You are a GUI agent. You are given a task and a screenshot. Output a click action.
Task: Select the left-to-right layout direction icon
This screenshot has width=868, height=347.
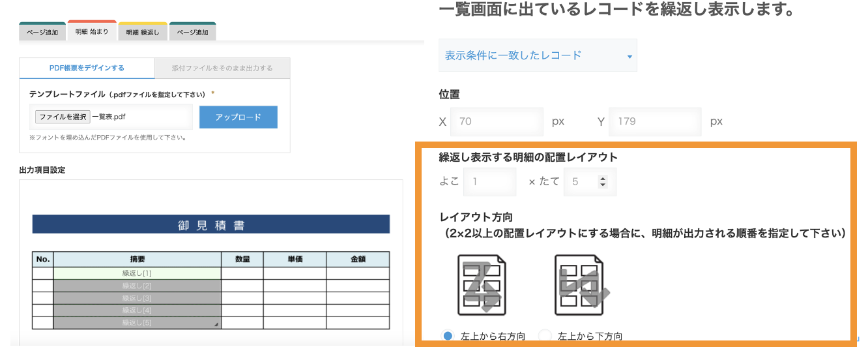pos(482,285)
